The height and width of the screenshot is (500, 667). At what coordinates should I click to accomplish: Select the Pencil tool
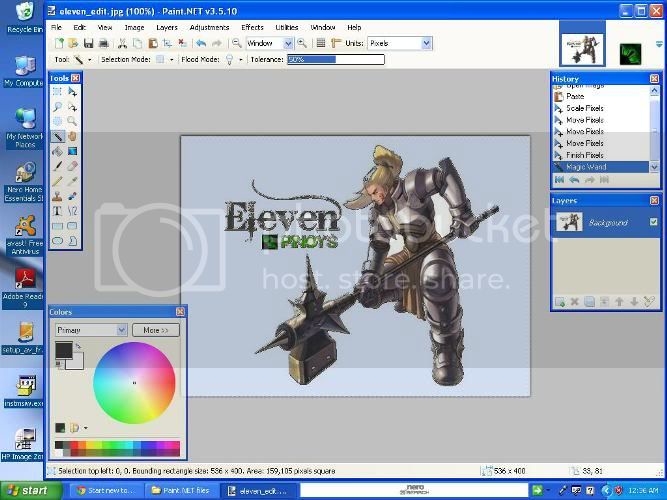click(x=57, y=181)
